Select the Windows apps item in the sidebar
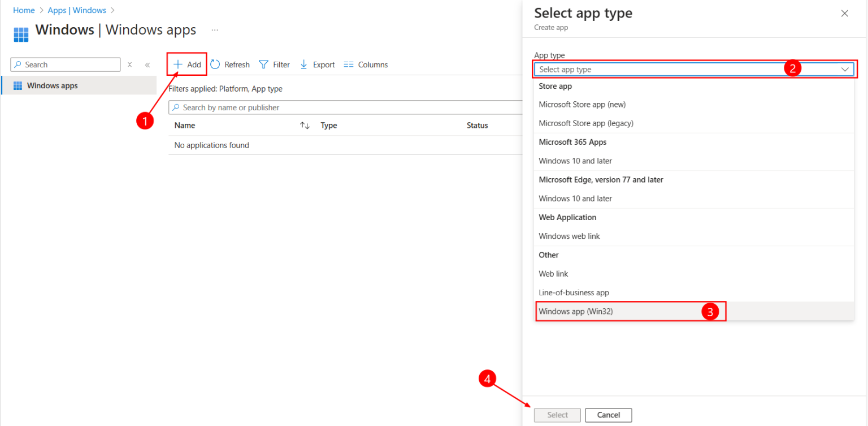 53,85
